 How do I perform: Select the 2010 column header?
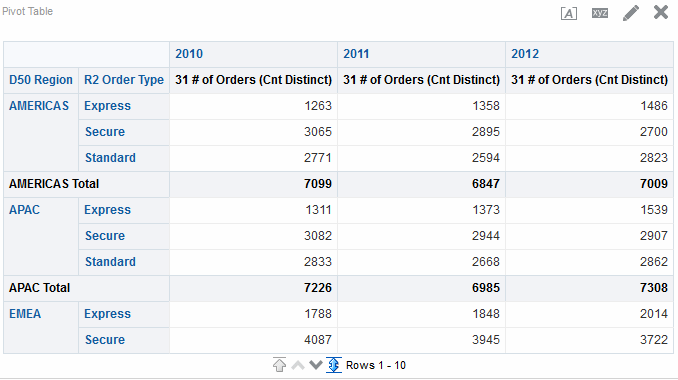[189, 54]
